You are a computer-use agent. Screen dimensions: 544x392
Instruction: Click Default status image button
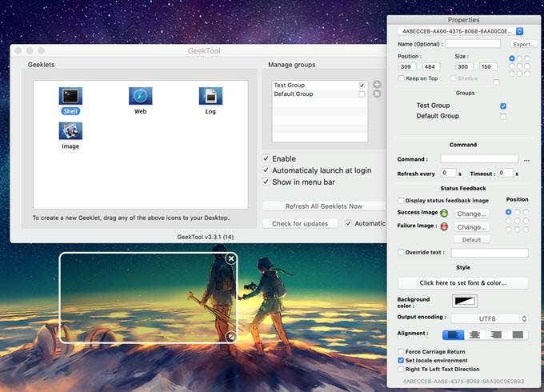point(471,240)
